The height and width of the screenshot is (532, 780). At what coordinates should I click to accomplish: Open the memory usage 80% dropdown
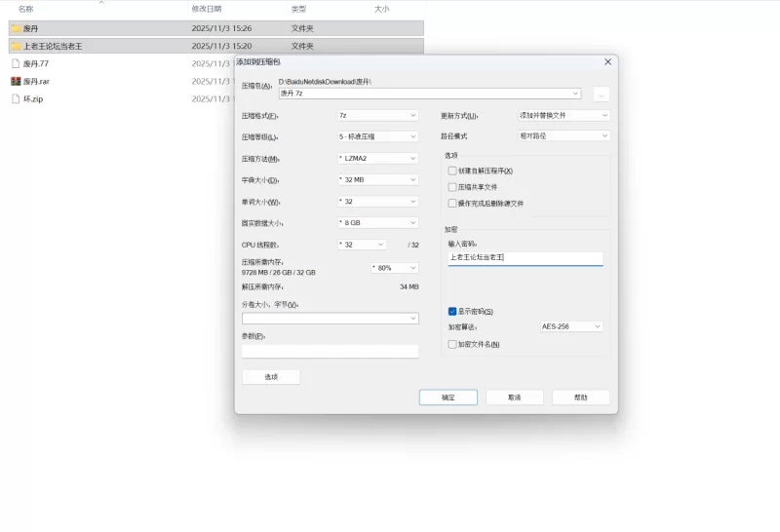pos(395,268)
